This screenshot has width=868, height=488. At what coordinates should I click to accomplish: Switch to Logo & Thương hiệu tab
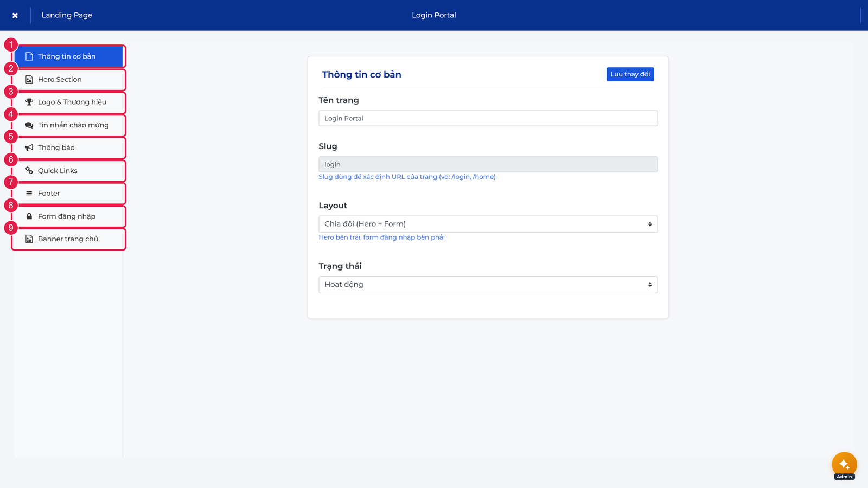click(68, 102)
